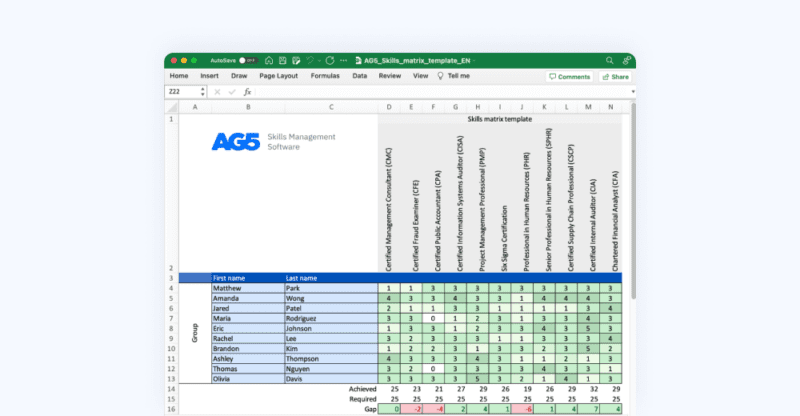Screen dimensions: 800x416
Task: Select column B header
Action: (248, 107)
